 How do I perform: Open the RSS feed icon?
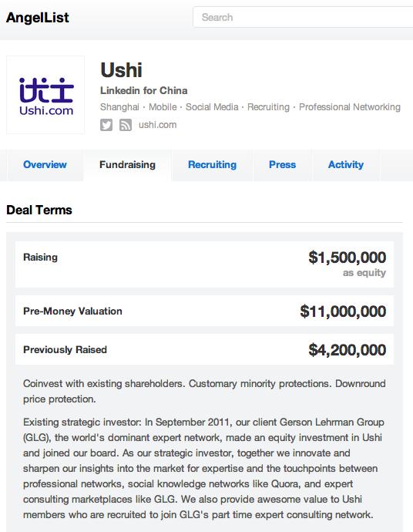tap(126, 125)
